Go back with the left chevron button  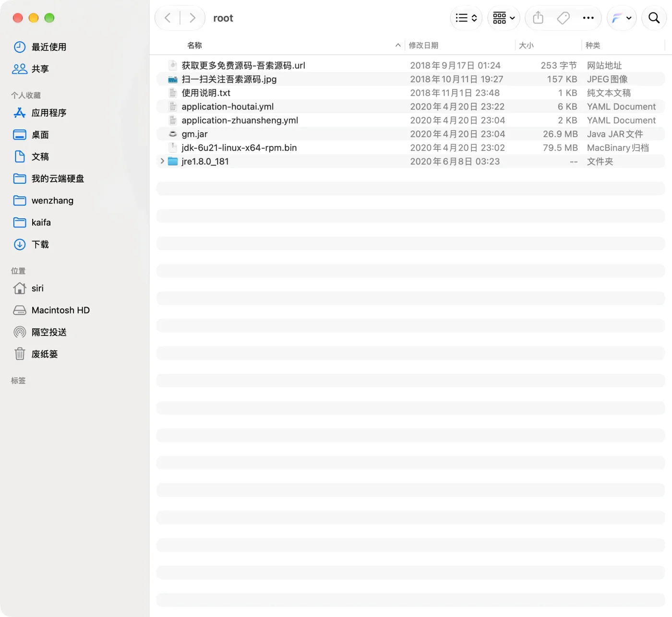coord(168,18)
